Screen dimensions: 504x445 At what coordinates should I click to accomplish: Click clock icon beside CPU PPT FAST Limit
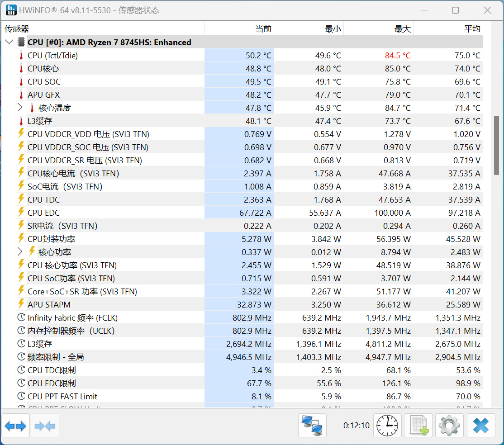[x=21, y=396]
